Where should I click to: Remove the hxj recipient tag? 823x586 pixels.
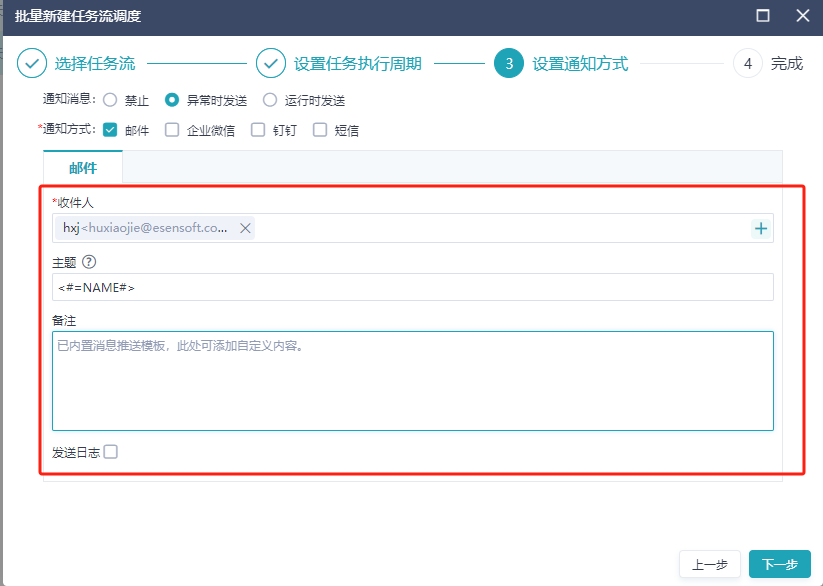point(245,228)
